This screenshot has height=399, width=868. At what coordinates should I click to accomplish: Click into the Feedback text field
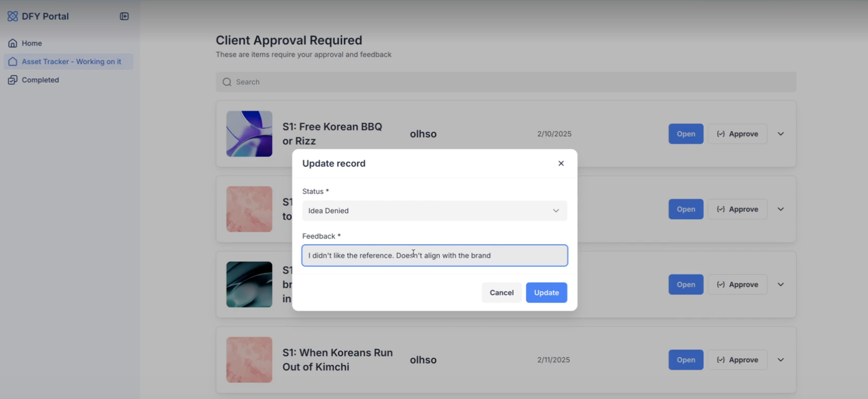434,255
